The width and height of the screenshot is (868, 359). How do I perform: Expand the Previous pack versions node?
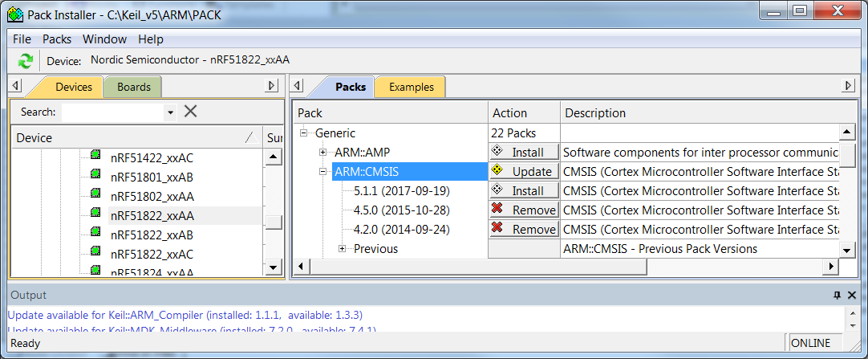[x=342, y=249]
